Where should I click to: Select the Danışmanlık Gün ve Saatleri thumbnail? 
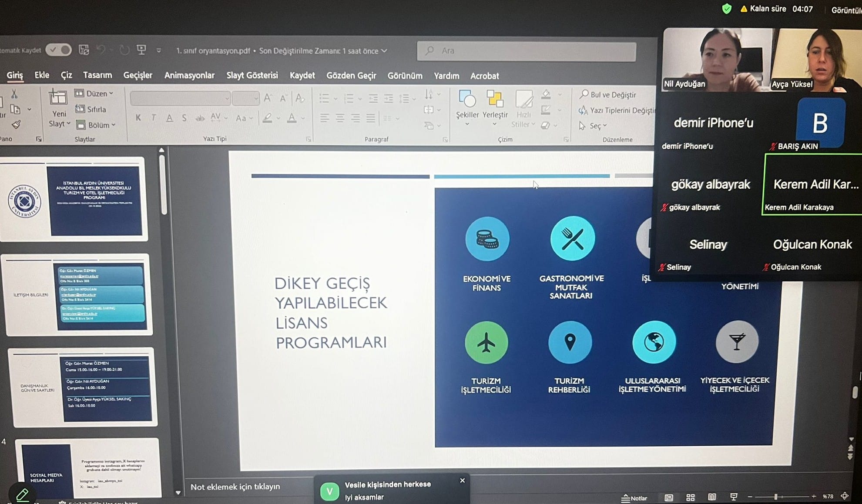83,387
